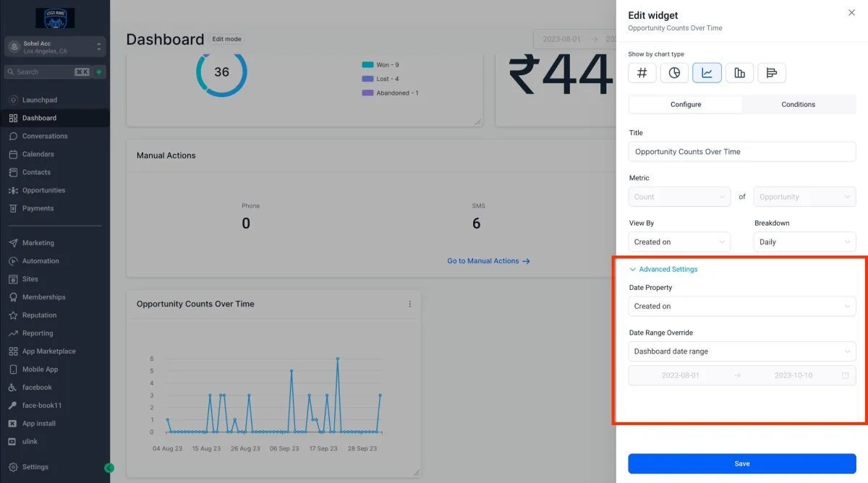Click the Opportunity Counts Over Time widget title
The height and width of the screenshot is (483, 868).
pos(195,304)
